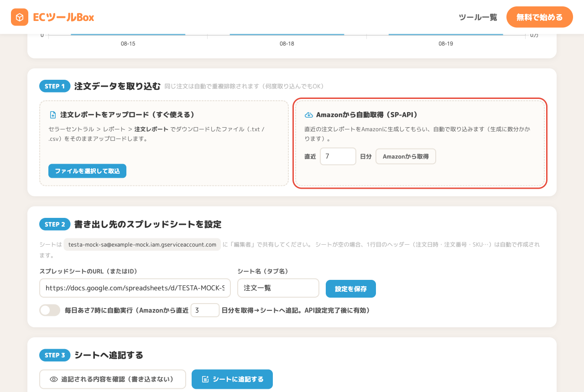
Task: Click the STEP 3 badge
Action: coord(55,355)
